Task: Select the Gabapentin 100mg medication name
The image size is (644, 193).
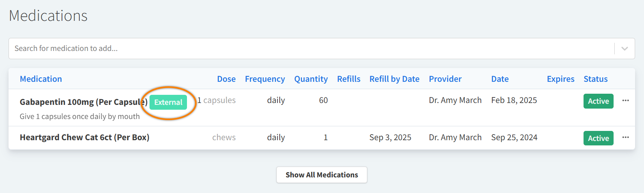Action: tap(83, 102)
